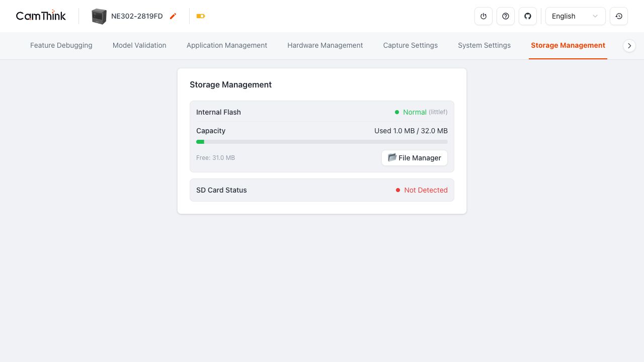Switch to Model Validation tab
This screenshot has height=362, width=644.
[x=139, y=45]
